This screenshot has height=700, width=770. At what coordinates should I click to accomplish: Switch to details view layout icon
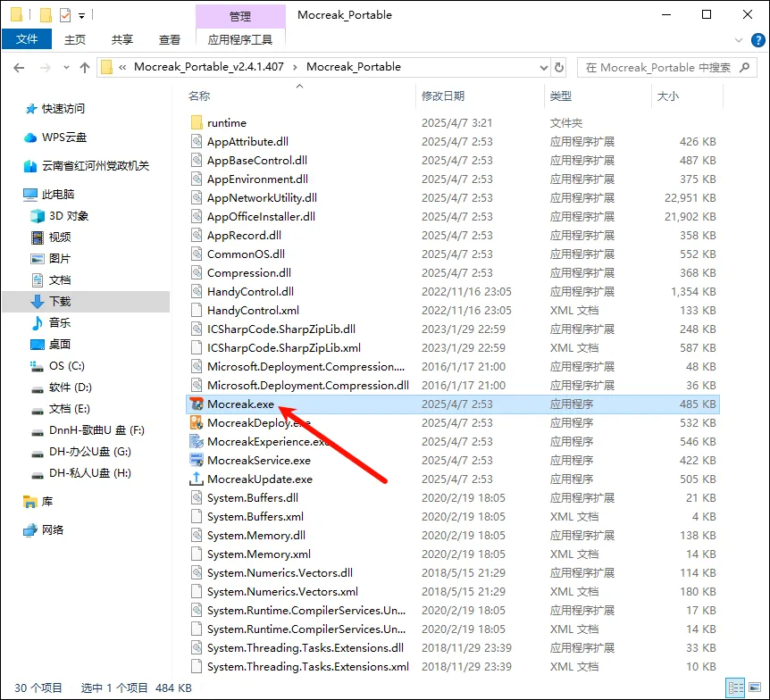pyautogui.click(x=735, y=687)
